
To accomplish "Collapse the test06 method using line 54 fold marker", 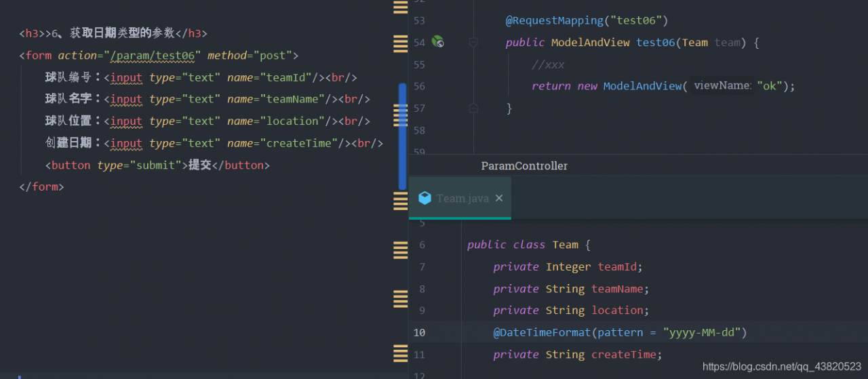I will [473, 42].
